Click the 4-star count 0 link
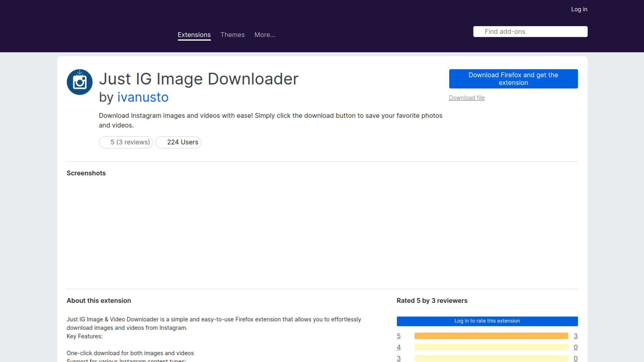644x362 pixels. click(576, 347)
